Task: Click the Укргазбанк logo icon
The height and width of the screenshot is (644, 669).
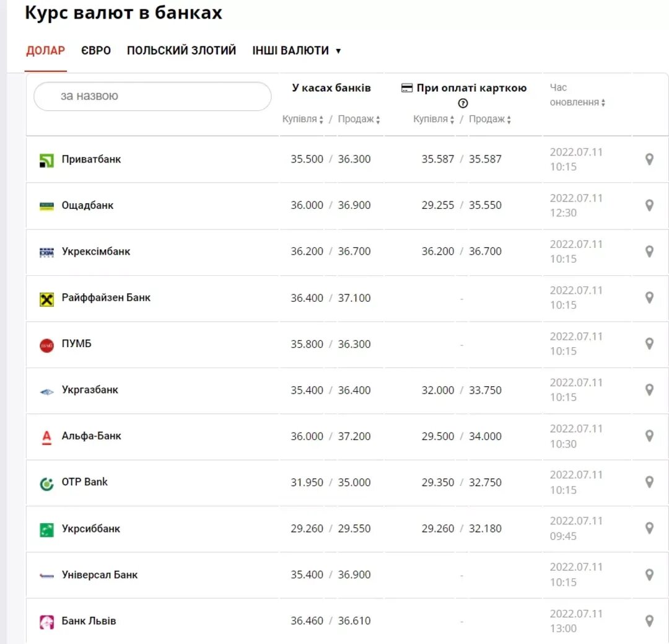Action: (x=46, y=392)
